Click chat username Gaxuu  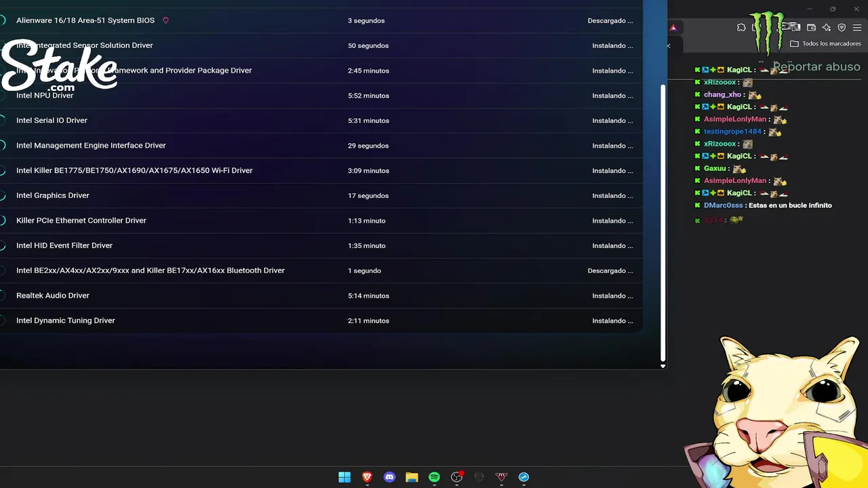715,169
